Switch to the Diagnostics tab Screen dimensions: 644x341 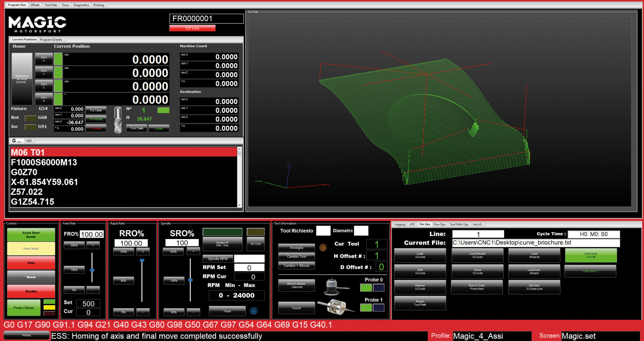[x=81, y=5]
